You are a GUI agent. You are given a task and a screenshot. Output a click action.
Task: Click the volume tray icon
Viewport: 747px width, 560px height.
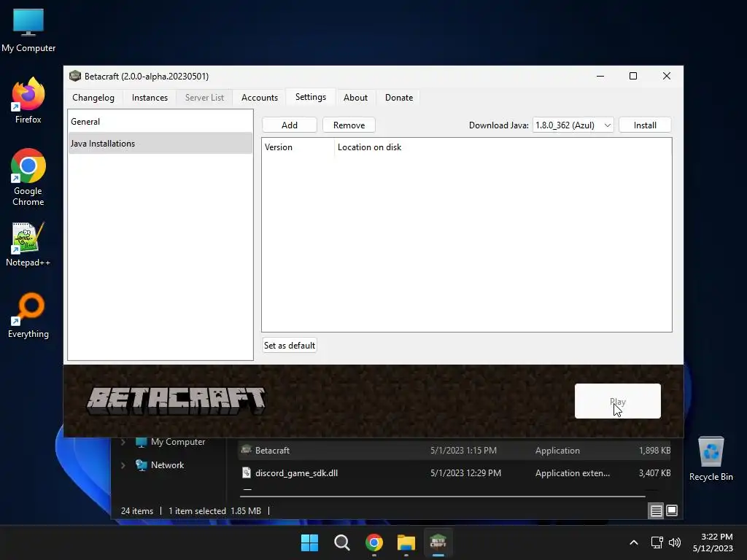point(675,542)
